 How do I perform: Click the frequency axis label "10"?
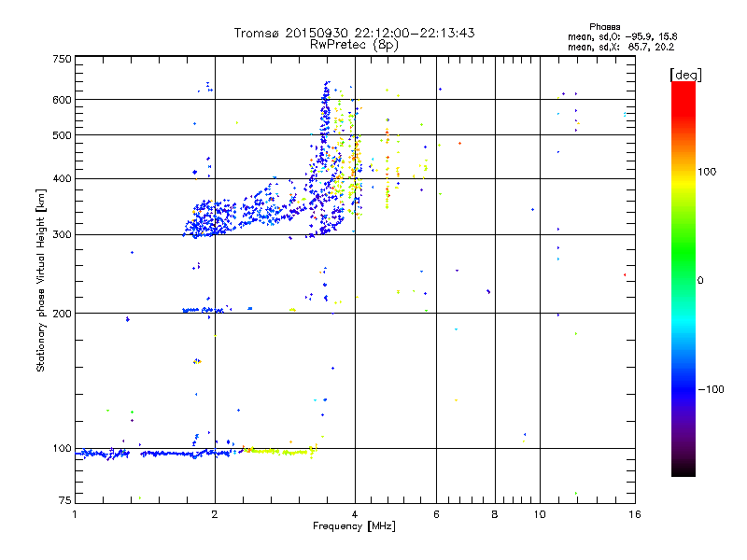pyautogui.click(x=540, y=514)
